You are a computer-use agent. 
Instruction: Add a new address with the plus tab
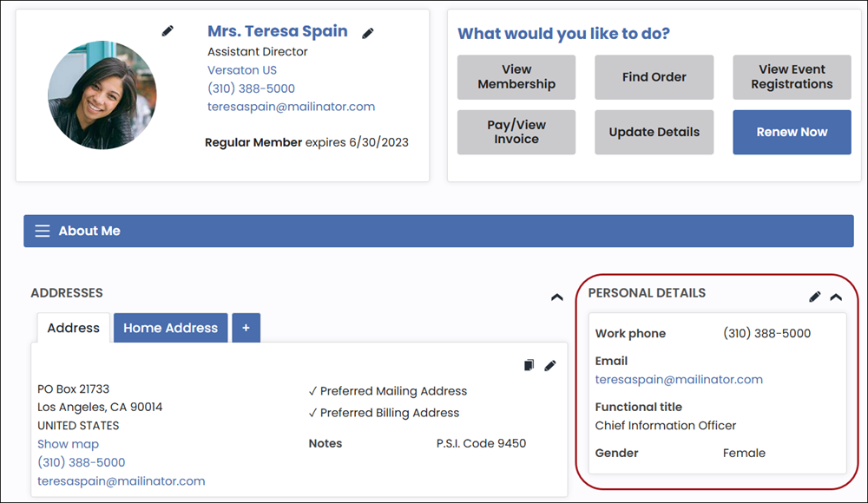246,328
